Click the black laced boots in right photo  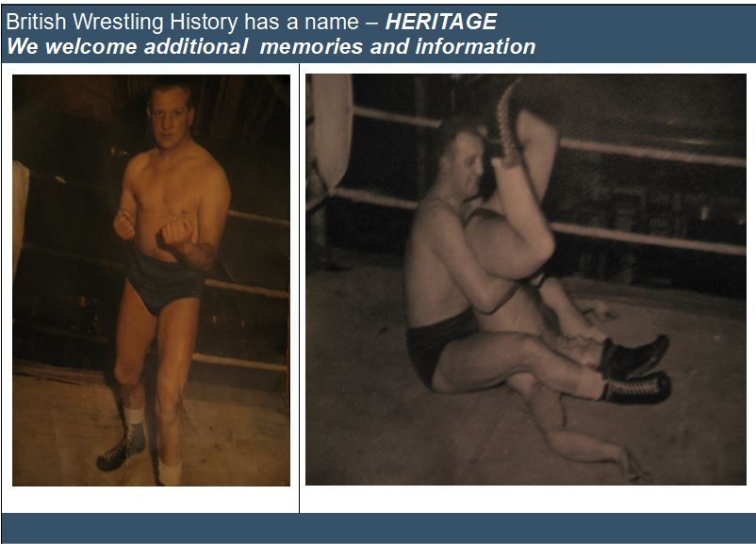tap(634, 370)
